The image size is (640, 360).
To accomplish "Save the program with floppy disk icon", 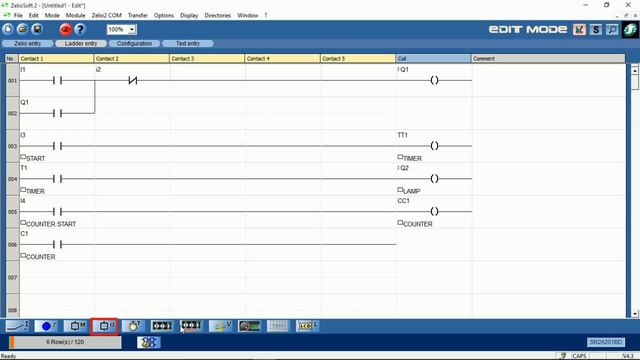I will click(37, 29).
